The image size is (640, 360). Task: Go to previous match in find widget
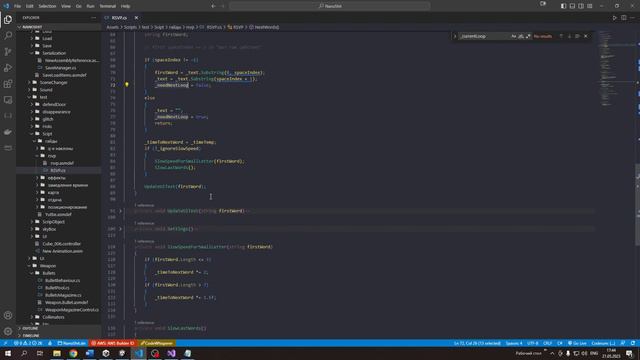[561, 36]
